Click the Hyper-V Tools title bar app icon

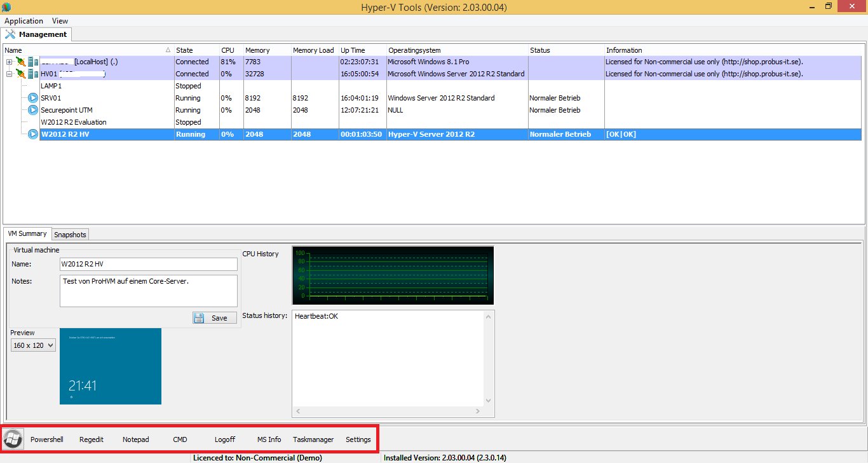pos(6,7)
